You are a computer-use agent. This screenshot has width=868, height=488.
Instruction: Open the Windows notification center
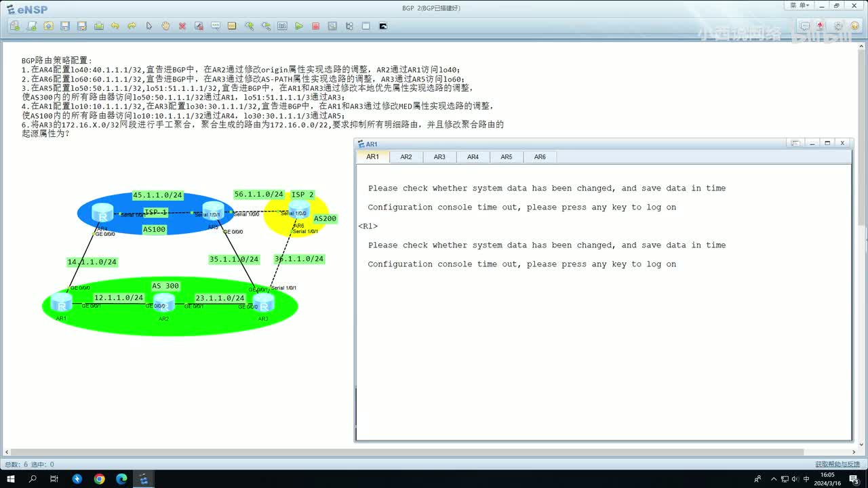[854, 479]
